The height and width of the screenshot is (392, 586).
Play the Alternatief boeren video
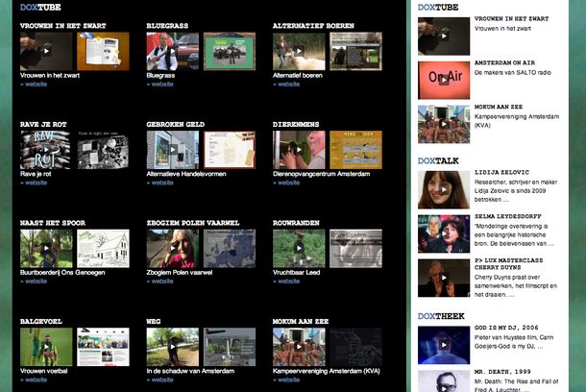[x=299, y=51]
